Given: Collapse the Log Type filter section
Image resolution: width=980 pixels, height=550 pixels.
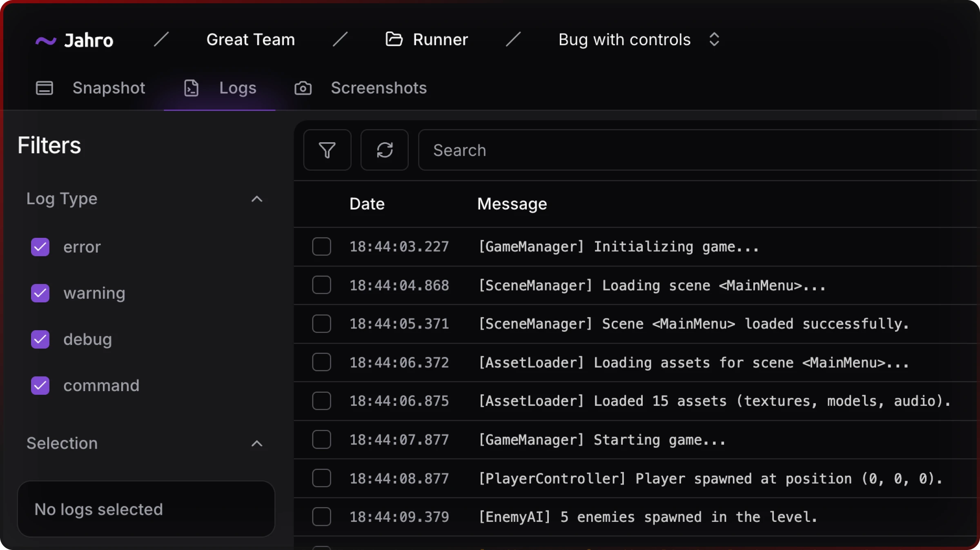Looking at the screenshot, I should pyautogui.click(x=256, y=199).
